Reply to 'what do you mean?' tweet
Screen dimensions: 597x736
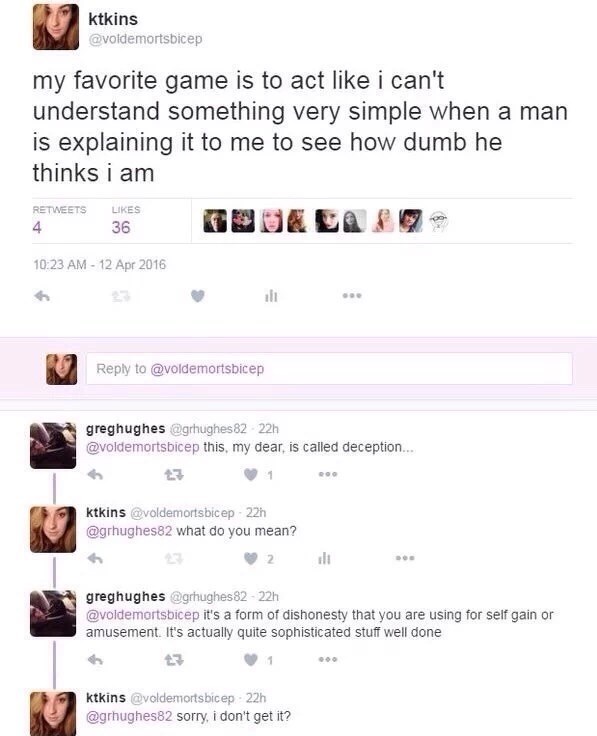point(96,559)
